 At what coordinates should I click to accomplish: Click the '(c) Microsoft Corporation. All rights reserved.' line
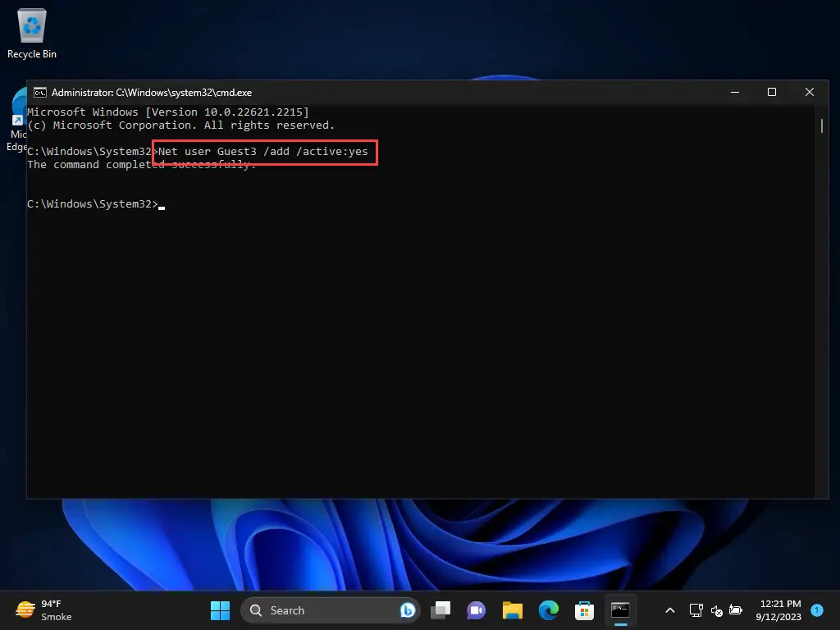point(181,126)
